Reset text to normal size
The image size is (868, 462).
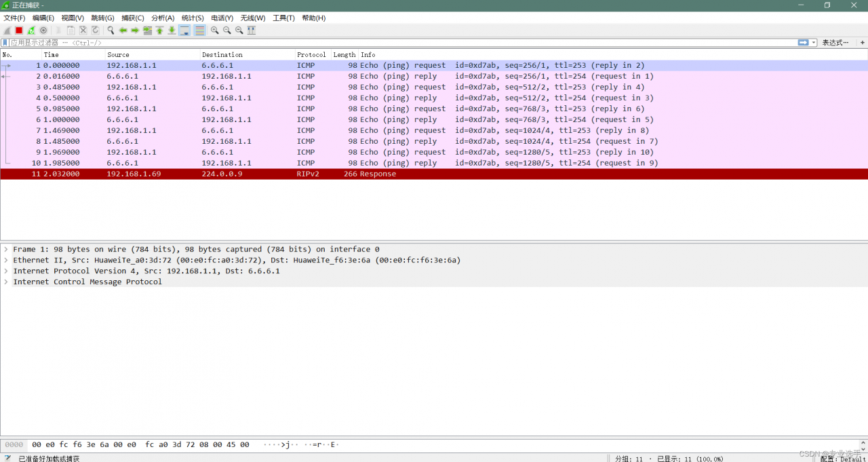[239, 31]
